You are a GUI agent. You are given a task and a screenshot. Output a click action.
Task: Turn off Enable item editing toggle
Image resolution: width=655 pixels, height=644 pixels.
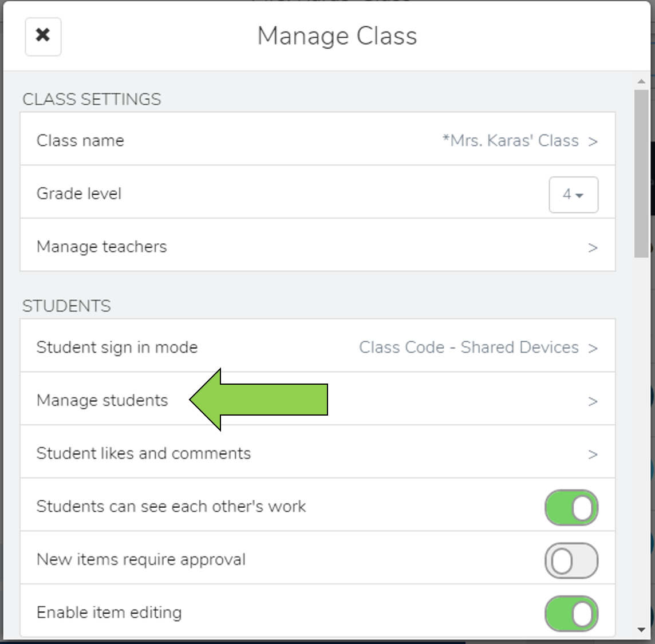point(571,614)
